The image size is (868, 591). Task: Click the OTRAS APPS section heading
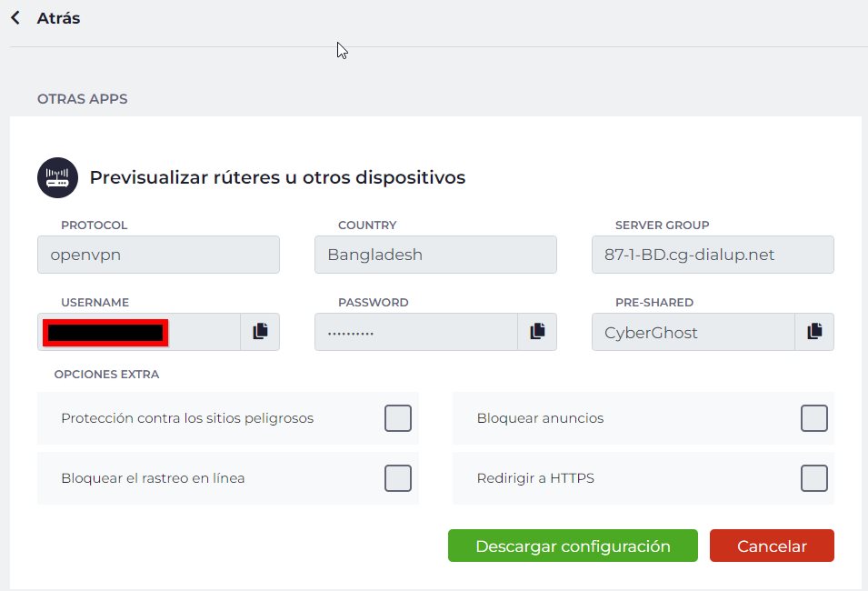[82, 99]
